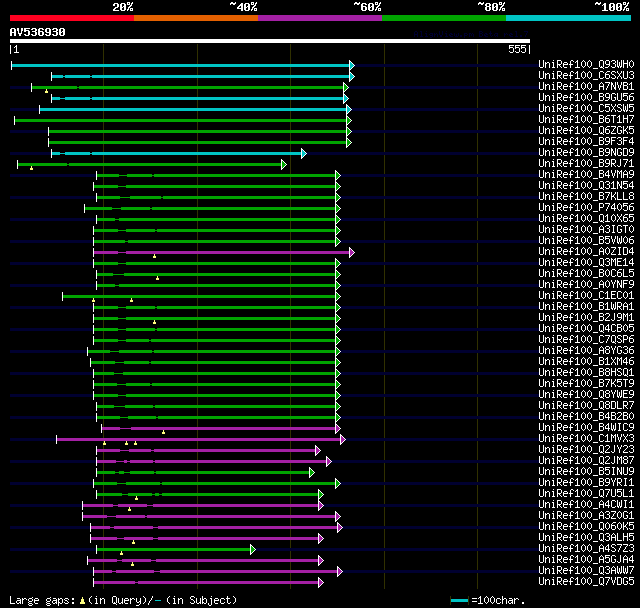The width and height of the screenshot is (640, 608).
Task: Click the yellow gap marker under UniRef100_B0C6L5 row
Action: pyautogui.click(x=158, y=278)
